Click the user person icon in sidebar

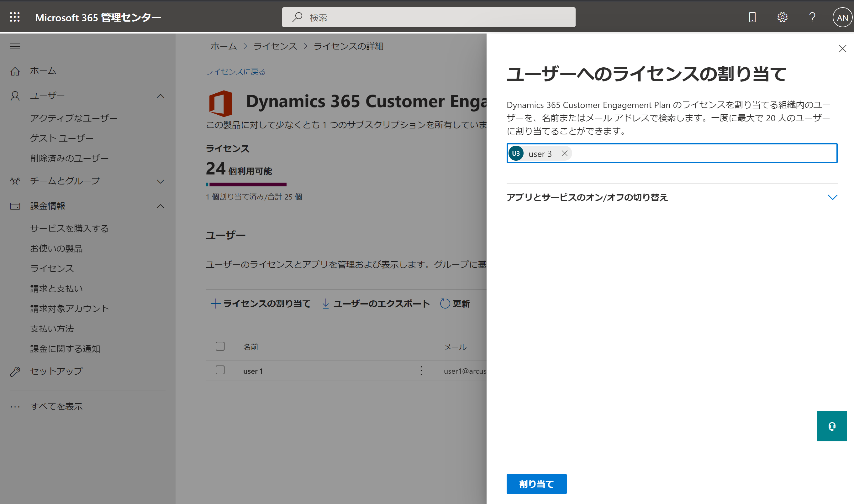click(x=15, y=96)
